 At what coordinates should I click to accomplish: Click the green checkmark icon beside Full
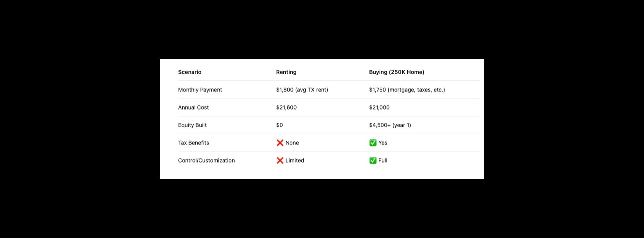[x=373, y=161]
